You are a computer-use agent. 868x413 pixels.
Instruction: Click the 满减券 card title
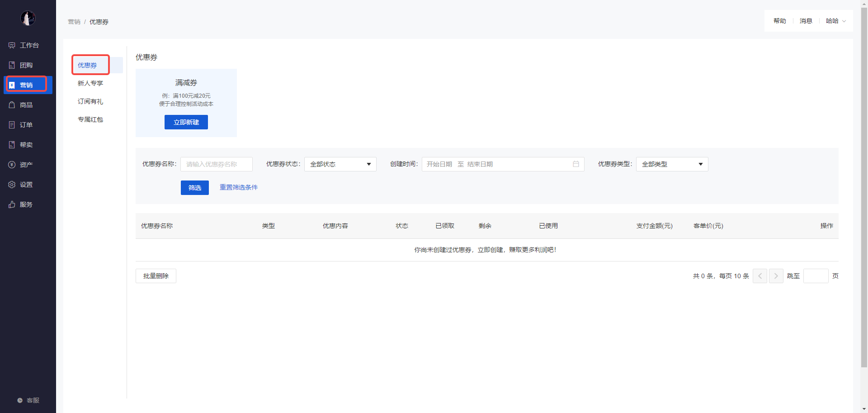[186, 83]
